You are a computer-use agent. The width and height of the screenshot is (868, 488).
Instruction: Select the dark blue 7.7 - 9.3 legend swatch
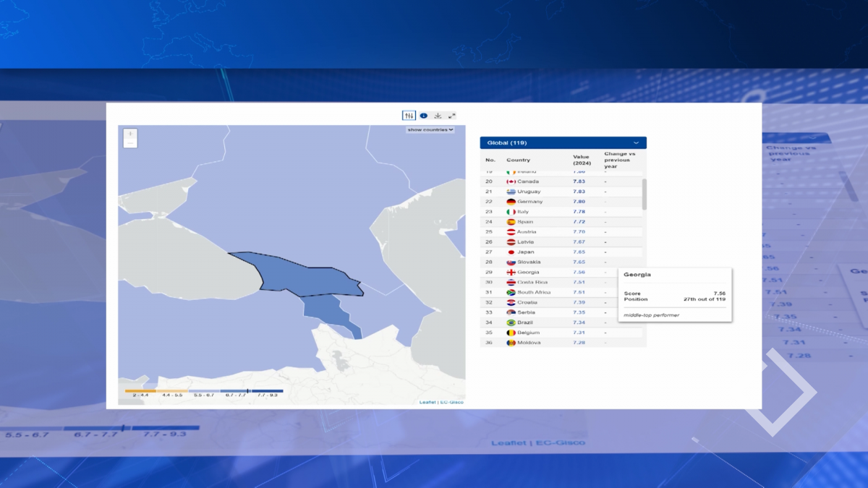[x=267, y=391]
